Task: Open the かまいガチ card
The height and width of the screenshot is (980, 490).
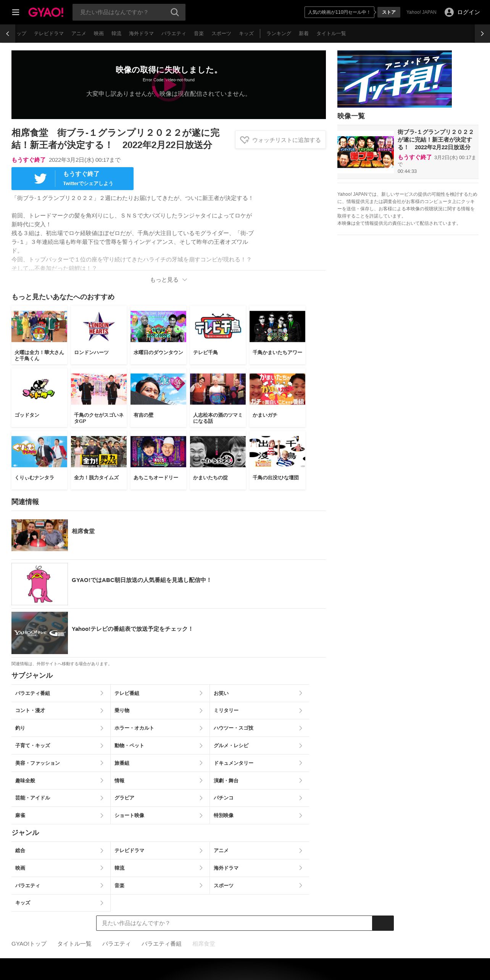Action: tap(277, 397)
